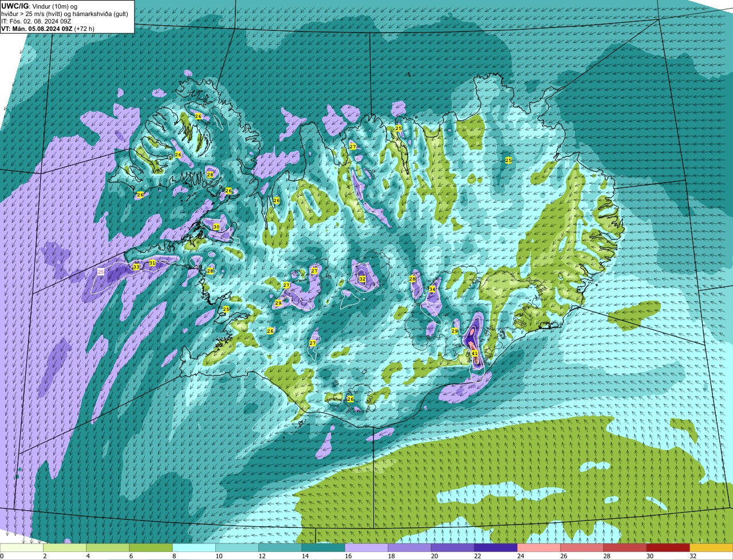
Task: Pick the 20–22 m/s violet legend swatch
Action: pyautogui.click(x=452, y=548)
